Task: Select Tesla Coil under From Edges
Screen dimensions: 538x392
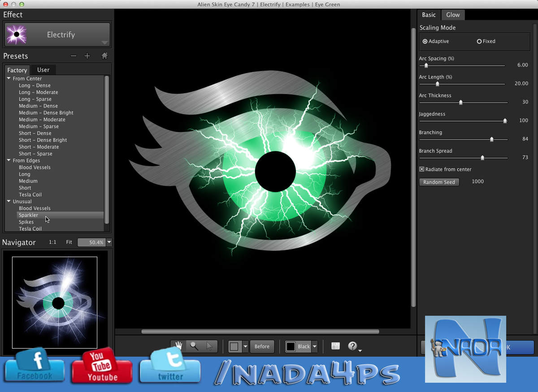Action: point(30,195)
